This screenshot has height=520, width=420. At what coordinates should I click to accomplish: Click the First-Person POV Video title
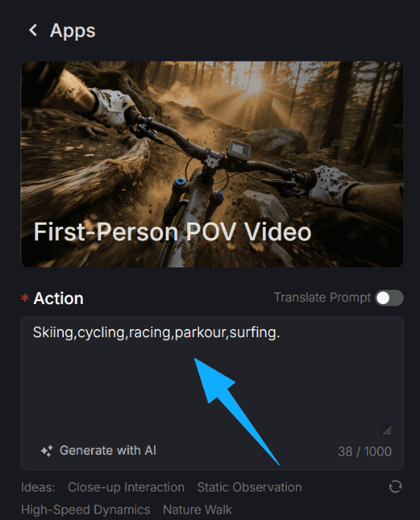coord(173,231)
